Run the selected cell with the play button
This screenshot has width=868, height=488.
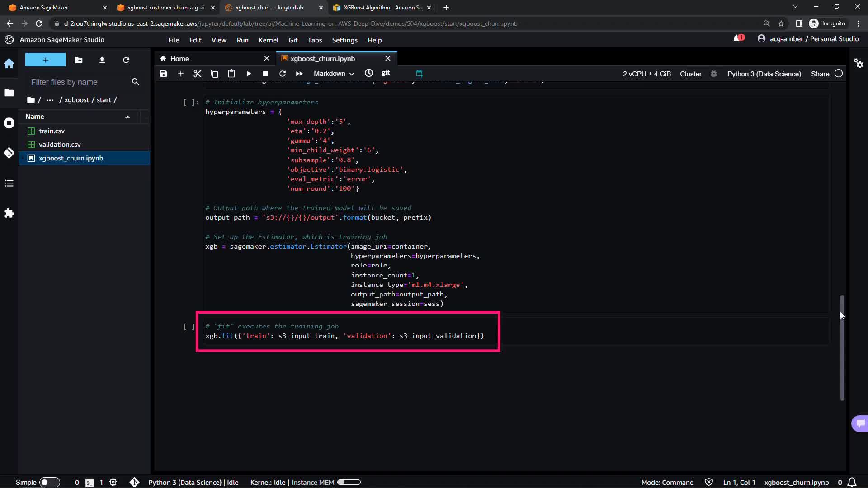[x=249, y=74]
